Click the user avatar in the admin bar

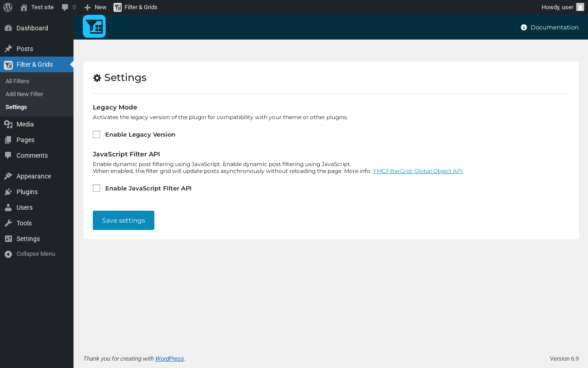tap(580, 7)
